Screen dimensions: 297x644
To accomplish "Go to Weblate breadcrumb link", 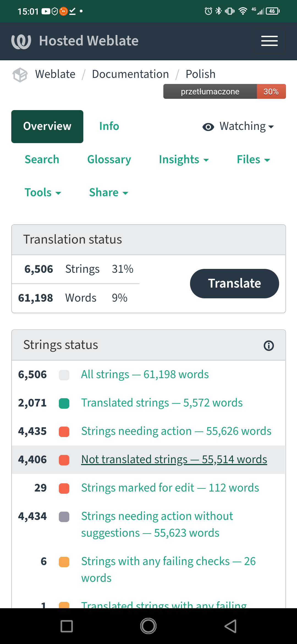I will (x=55, y=74).
